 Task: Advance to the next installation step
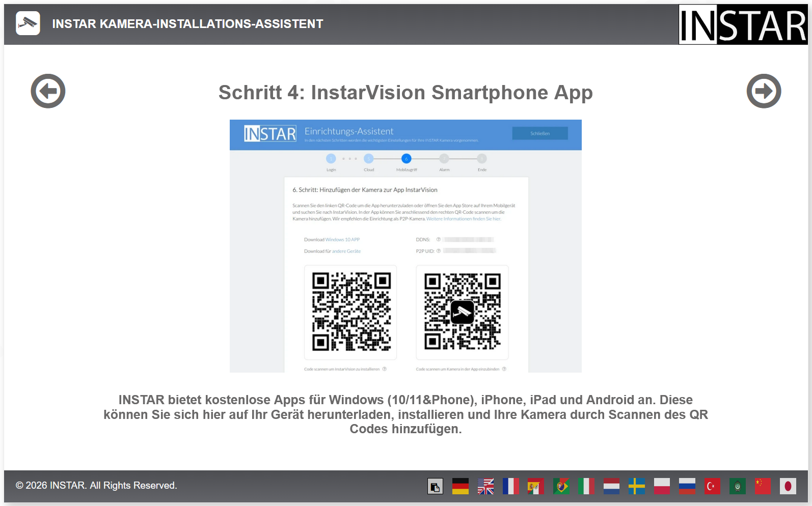(764, 91)
